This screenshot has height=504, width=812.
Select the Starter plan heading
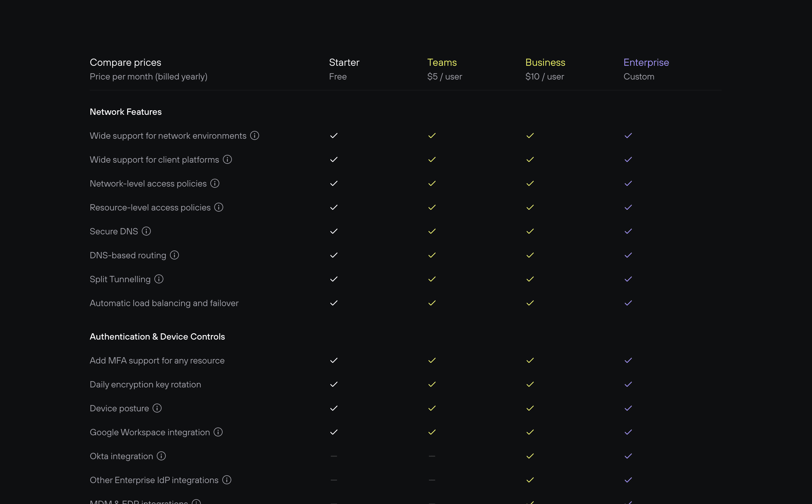[x=344, y=62]
